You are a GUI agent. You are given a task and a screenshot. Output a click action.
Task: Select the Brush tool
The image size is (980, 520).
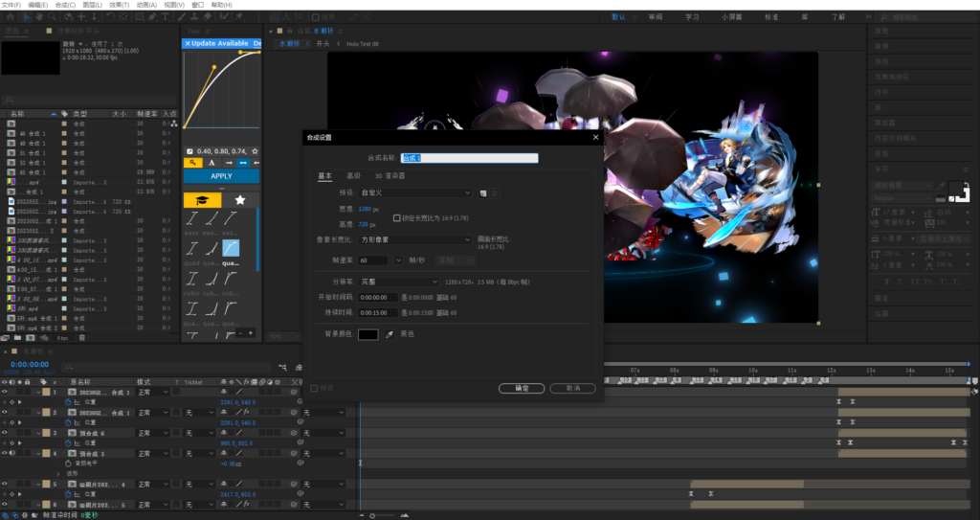point(182,17)
